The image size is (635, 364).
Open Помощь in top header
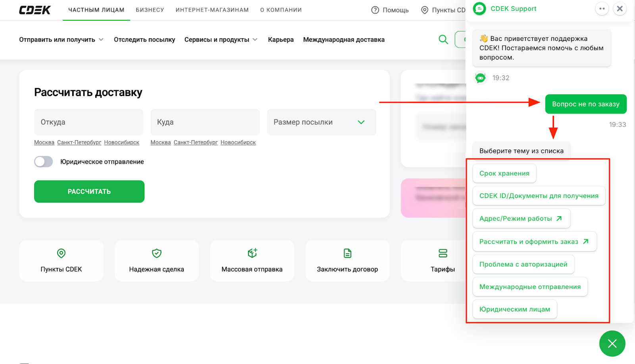[390, 10]
